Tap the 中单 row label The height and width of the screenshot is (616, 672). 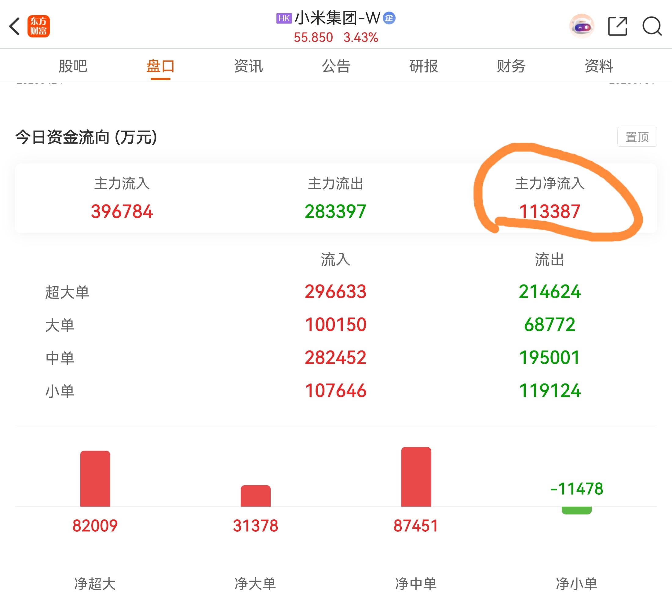click(x=60, y=358)
